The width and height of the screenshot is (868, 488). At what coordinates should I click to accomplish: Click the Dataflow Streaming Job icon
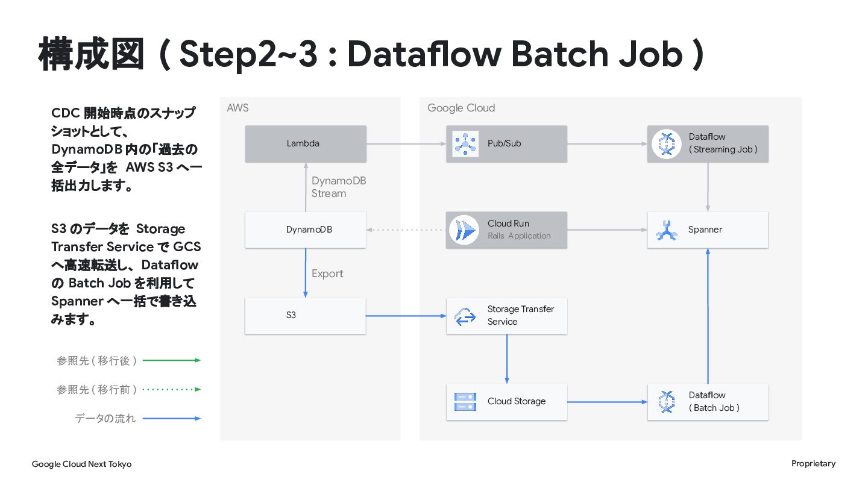point(666,144)
